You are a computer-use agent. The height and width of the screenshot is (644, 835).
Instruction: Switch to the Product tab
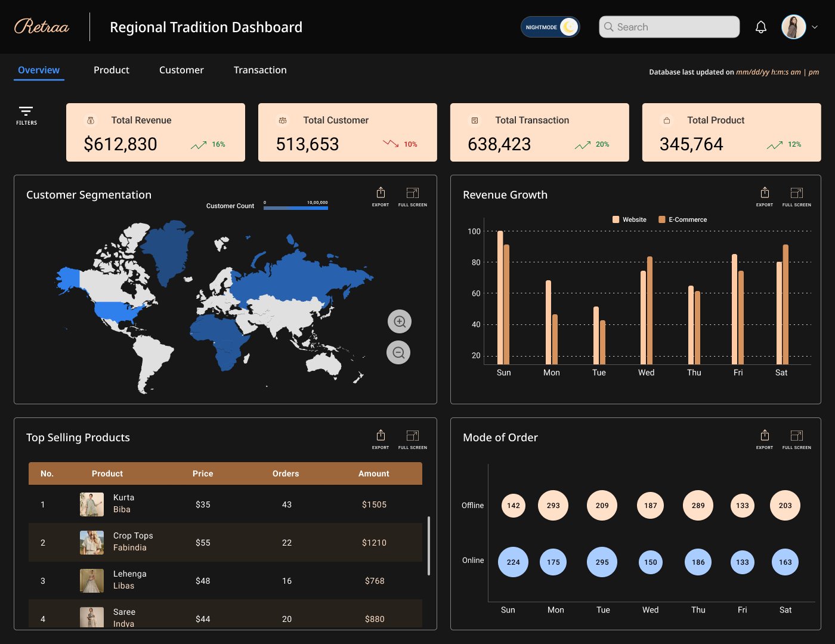112,70
